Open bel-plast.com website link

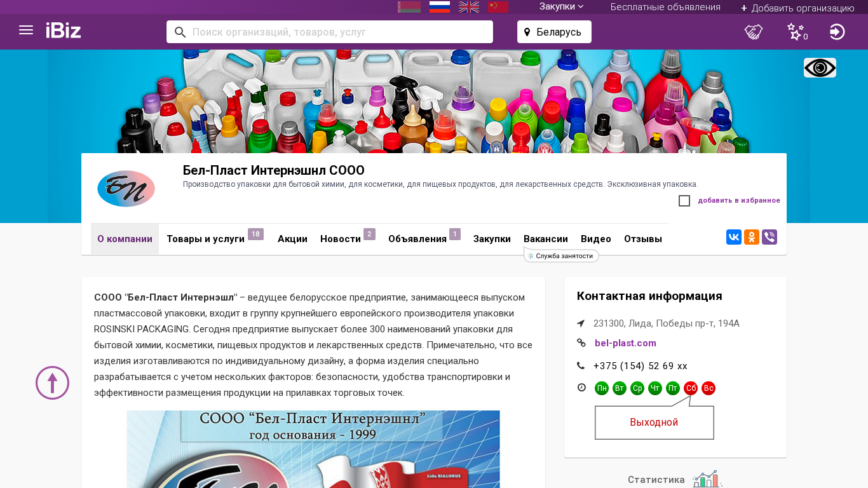(x=625, y=343)
